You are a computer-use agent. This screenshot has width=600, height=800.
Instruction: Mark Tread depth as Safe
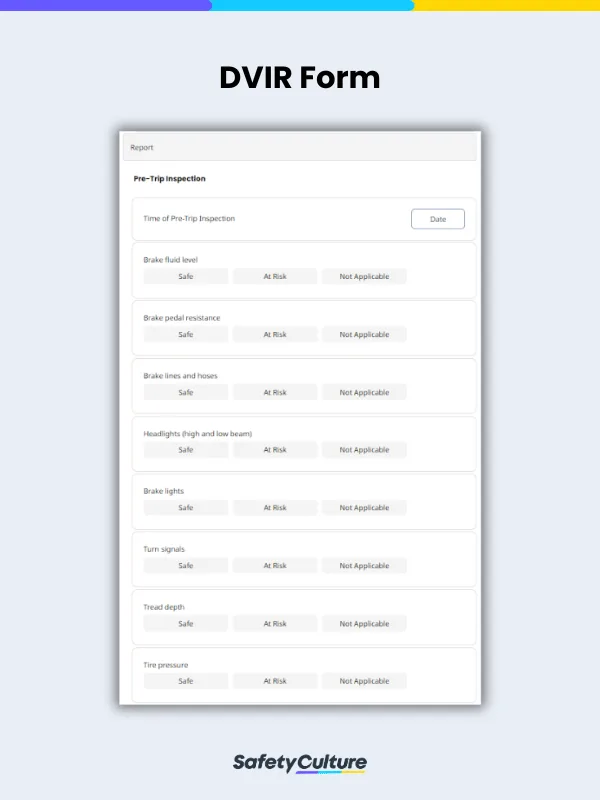point(185,623)
